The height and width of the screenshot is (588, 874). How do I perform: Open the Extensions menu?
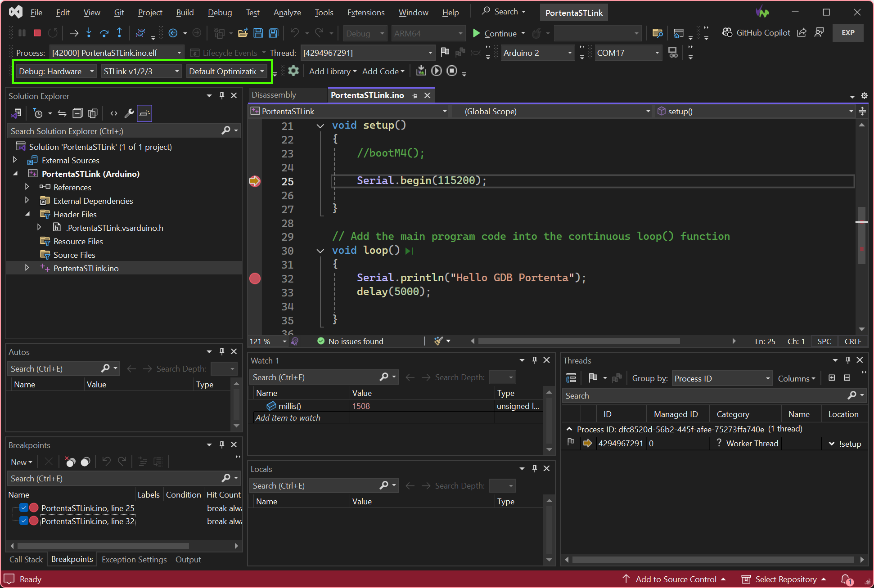coord(365,12)
